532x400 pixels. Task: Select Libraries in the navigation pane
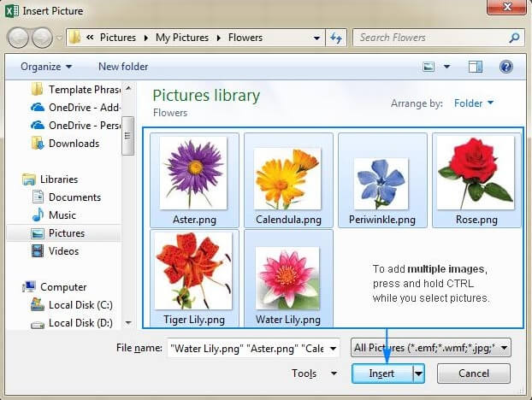(x=50, y=179)
